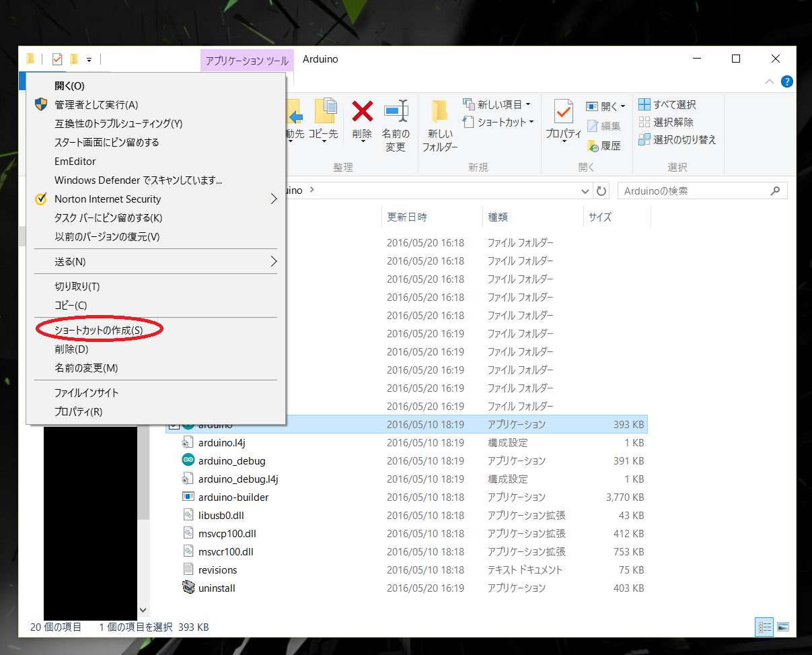Screen dimensions: 812x655
Task: Click the 20 個の項目 status bar text
Action: tap(56, 627)
